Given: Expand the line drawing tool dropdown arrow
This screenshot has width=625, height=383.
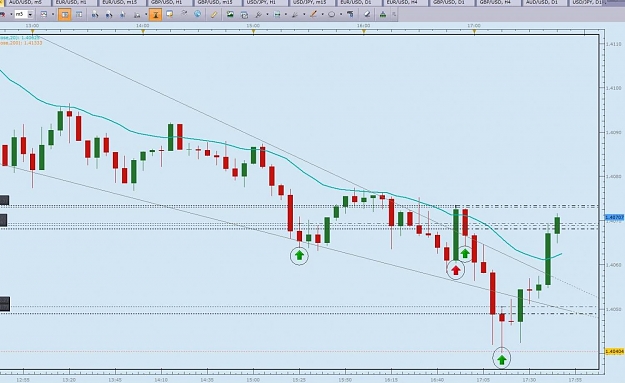Looking at the screenshot, I should (322, 14).
